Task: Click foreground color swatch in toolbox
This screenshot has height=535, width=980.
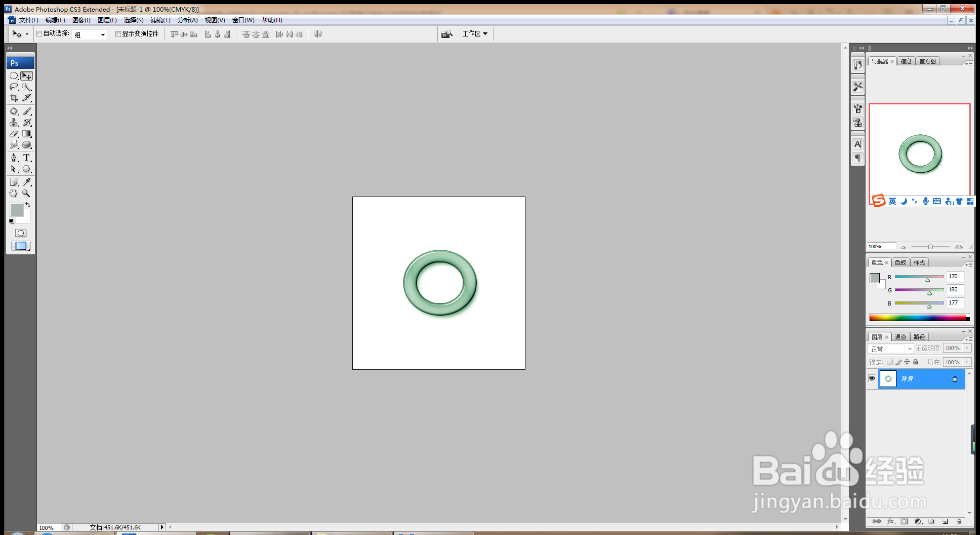Action: tap(16, 210)
